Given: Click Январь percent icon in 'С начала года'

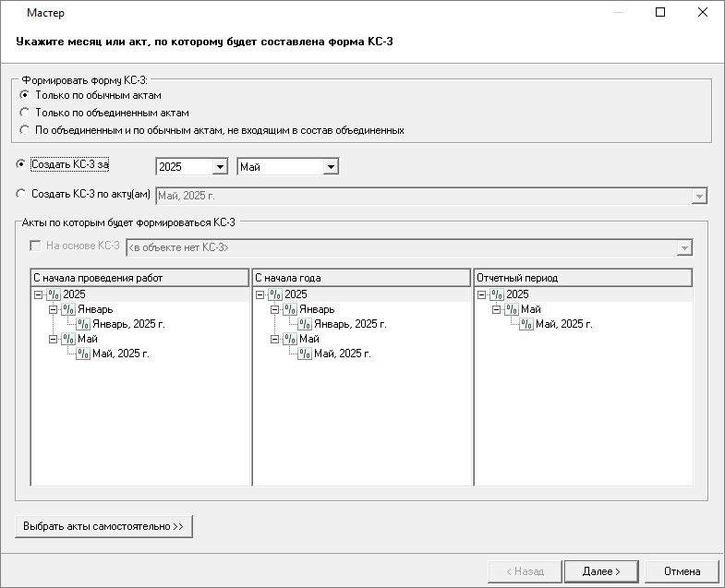Looking at the screenshot, I should 290,309.
